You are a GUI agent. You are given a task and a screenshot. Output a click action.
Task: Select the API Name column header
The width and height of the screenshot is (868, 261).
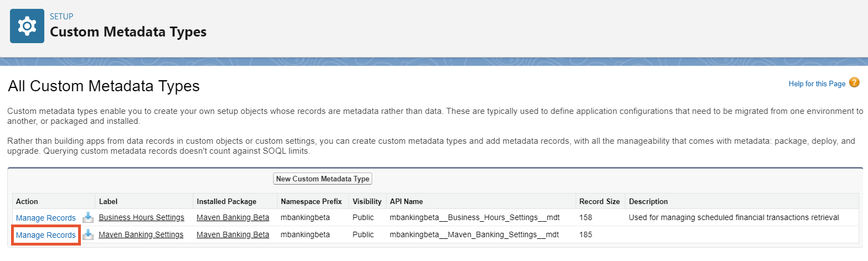coord(406,201)
